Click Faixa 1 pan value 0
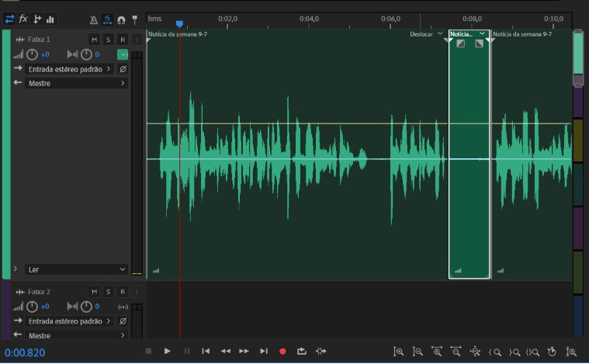Image resolution: width=589 pixels, height=364 pixels. [x=97, y=54]
